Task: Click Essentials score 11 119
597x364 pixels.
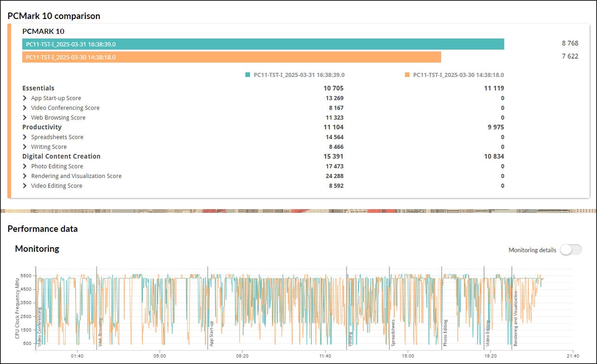Action: tap(494, 88)
